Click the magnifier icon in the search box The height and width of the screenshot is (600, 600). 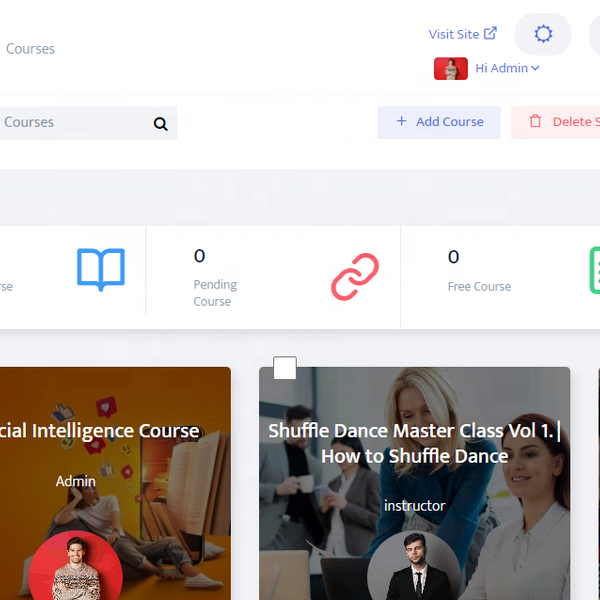click(x=160, y=124)
